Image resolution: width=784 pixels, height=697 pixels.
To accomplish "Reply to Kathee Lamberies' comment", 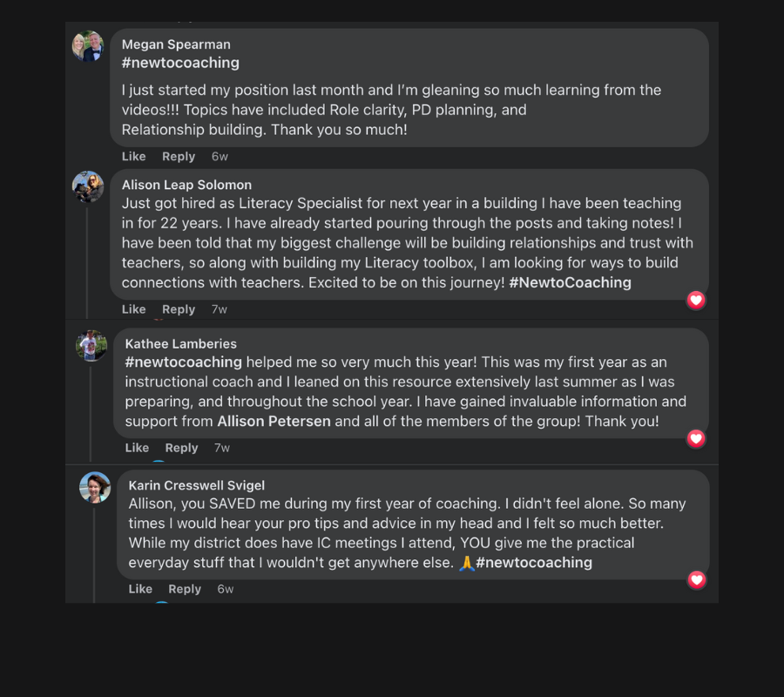I will tap(181, 448).
